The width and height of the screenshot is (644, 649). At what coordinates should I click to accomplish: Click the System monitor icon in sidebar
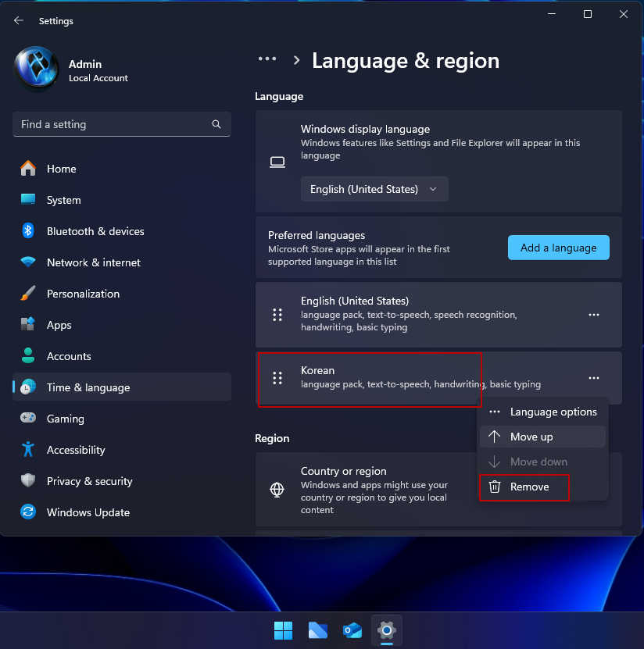pos(28,199)
